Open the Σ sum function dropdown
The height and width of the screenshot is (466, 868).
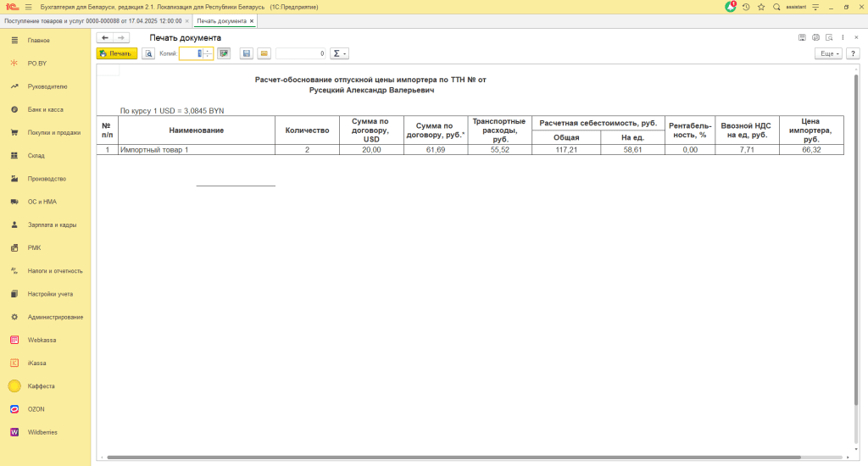339,53
